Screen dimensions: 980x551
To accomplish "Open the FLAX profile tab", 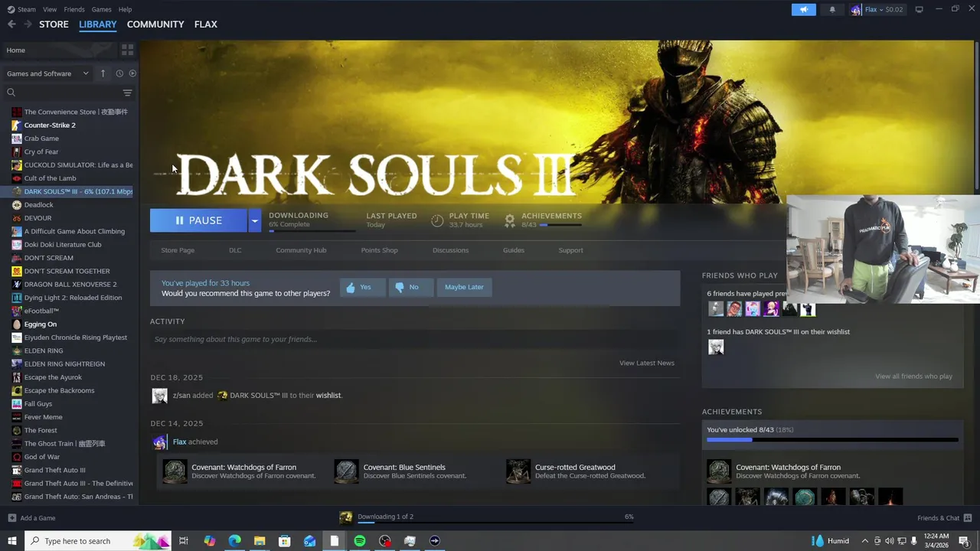I will coord(205,24).
